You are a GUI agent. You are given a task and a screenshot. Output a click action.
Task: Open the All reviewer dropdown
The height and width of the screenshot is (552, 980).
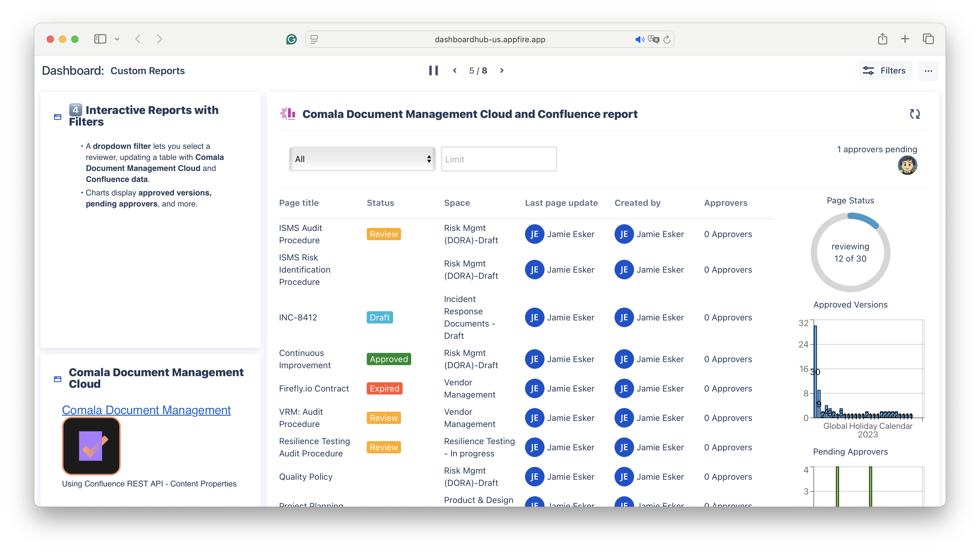[362, 159]
